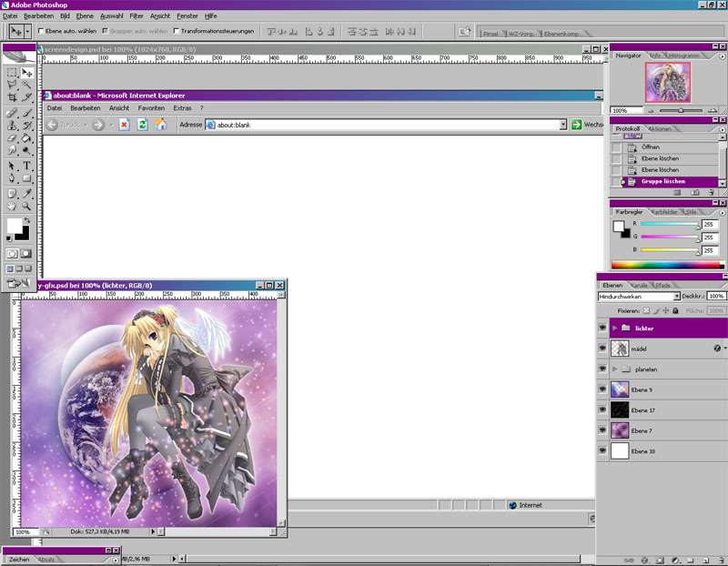Open the Farbregler palette options menu
Image resolution: width=728 pixels, height=566 pixels.
(722, 213)
